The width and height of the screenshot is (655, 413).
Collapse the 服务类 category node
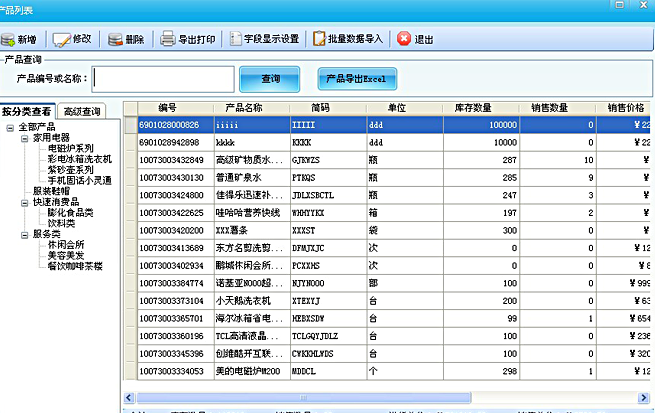24,233
